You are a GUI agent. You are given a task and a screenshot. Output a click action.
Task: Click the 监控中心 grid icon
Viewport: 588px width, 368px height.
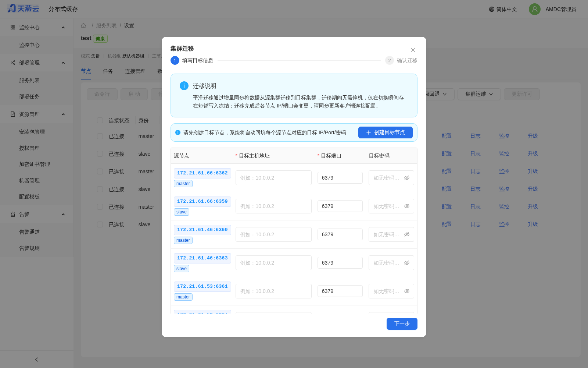[x=13, y=27]
